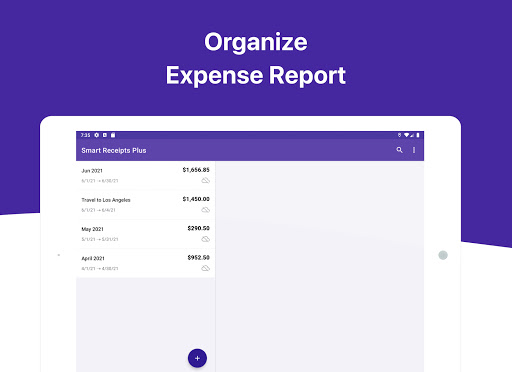Click cloud sync icon for Travel to Los Angeles

pos(206,210)
